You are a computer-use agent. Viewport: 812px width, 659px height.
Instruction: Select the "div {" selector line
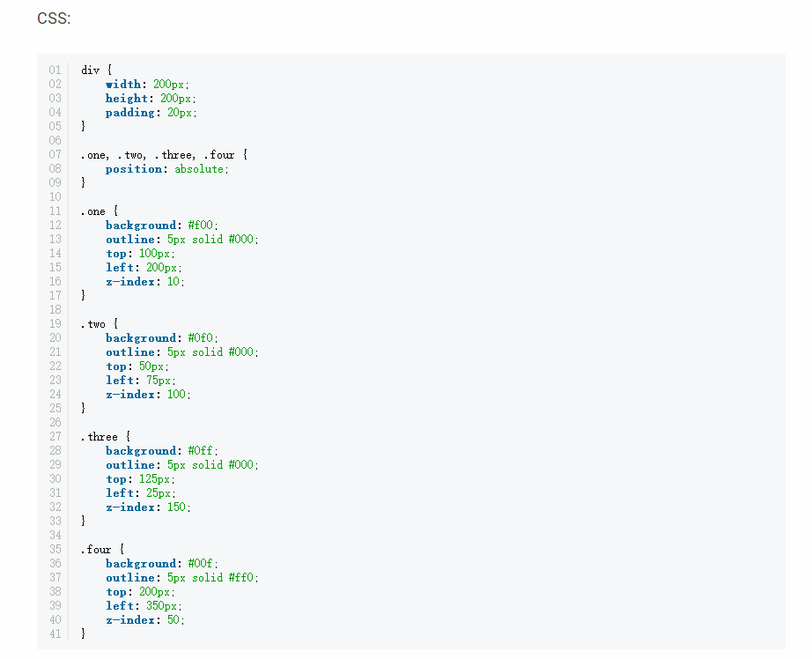pos(97,70)
